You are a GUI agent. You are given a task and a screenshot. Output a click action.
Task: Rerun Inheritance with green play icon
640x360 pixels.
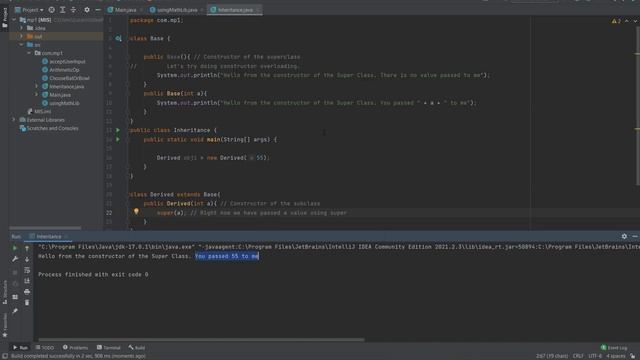tap(15, 248)
